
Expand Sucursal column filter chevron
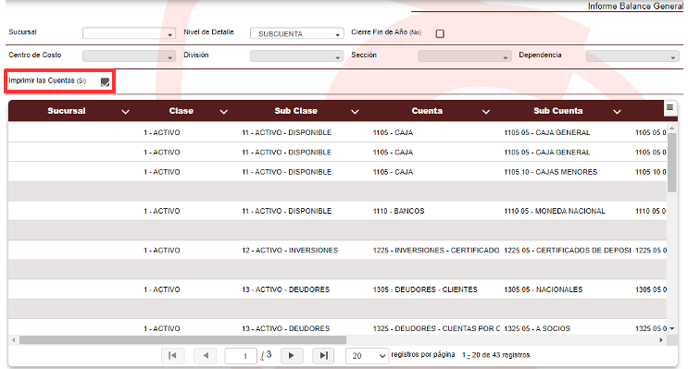click(x=125, y=112)
